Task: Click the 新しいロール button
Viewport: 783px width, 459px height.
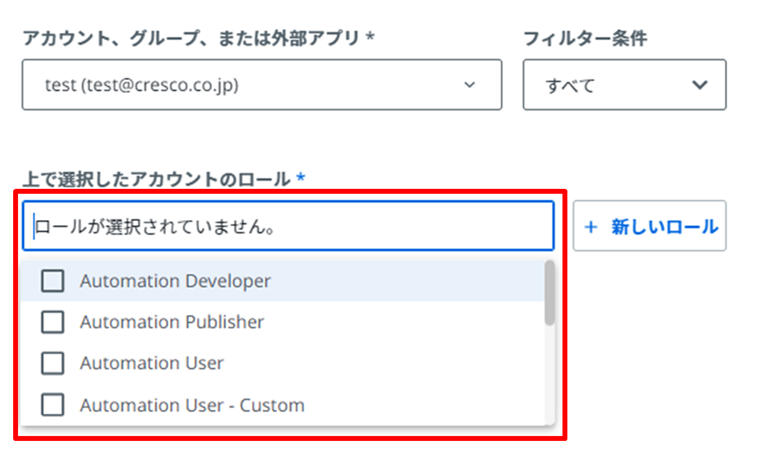Action: click(649, 226)
